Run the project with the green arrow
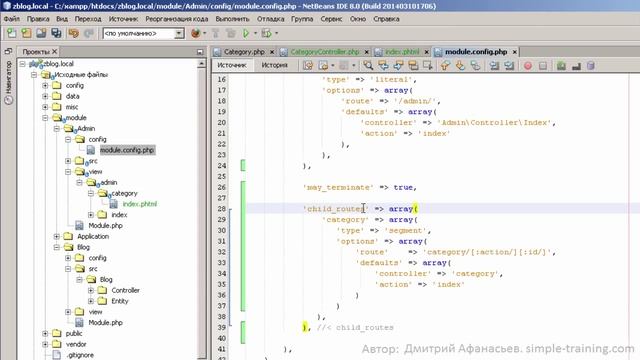 (246, 33)
